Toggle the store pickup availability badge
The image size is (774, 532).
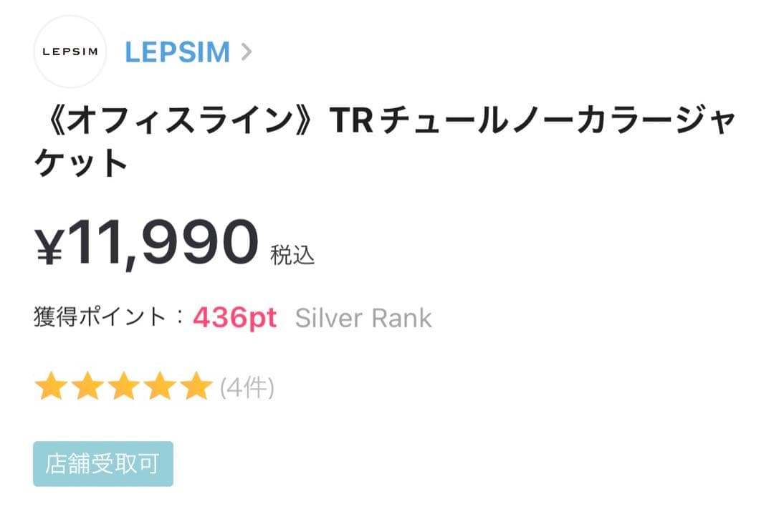(102, 464)
